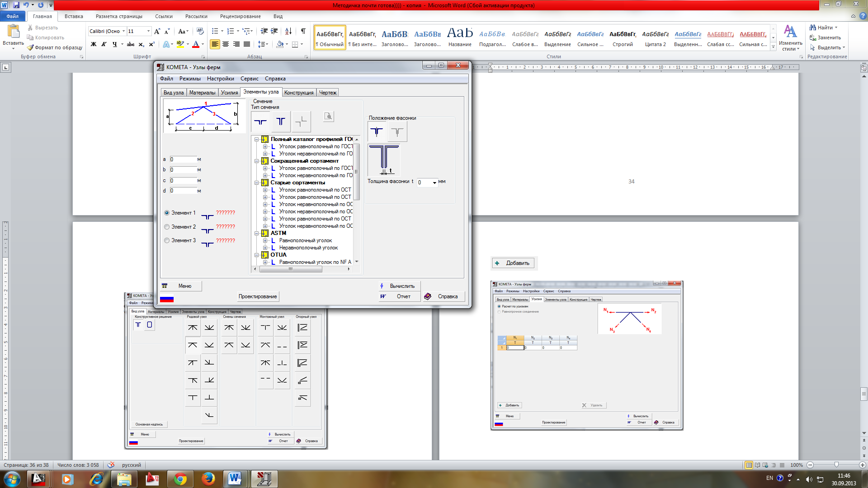Click the input field for dimension d
Viewport: 868px width, 488px height.
183,191
